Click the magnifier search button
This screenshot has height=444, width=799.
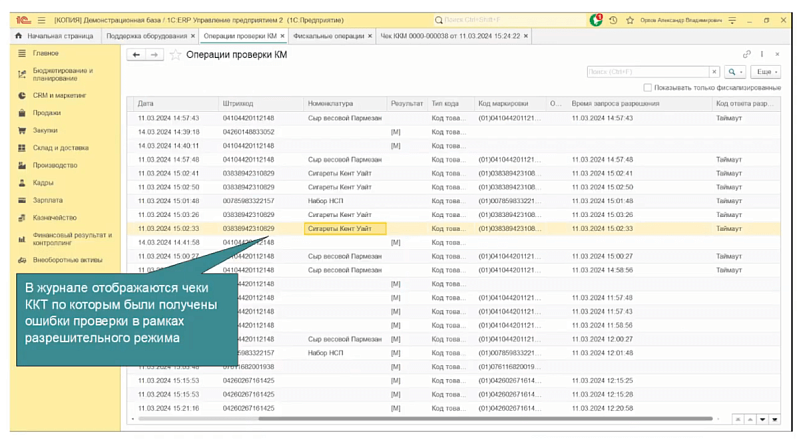(732, 72)
